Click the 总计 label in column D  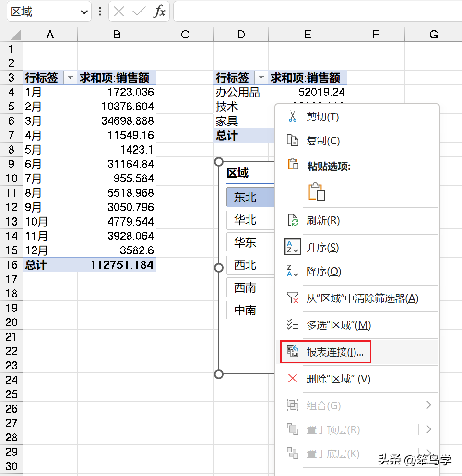point(241,135)
